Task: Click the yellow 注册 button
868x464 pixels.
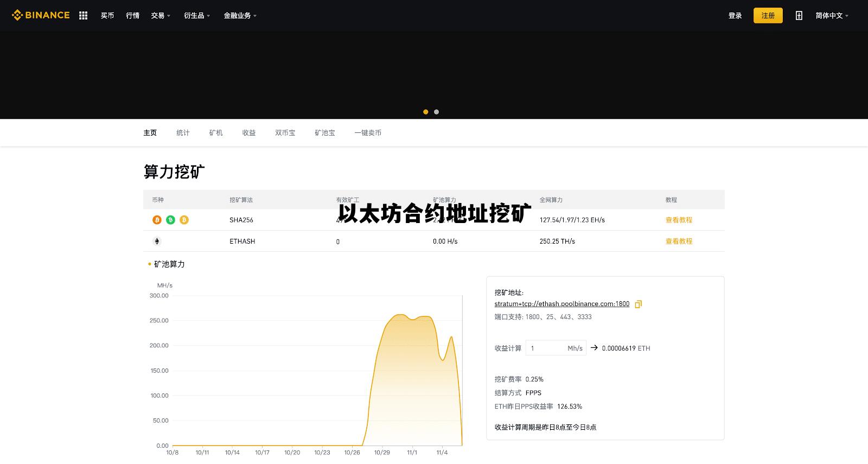Action: tap(768, 15)
